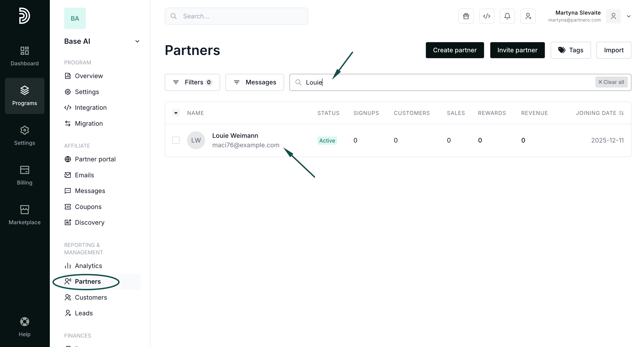
Task: Select the Louie Weimann row checkbox
Action: coord(176,140)
